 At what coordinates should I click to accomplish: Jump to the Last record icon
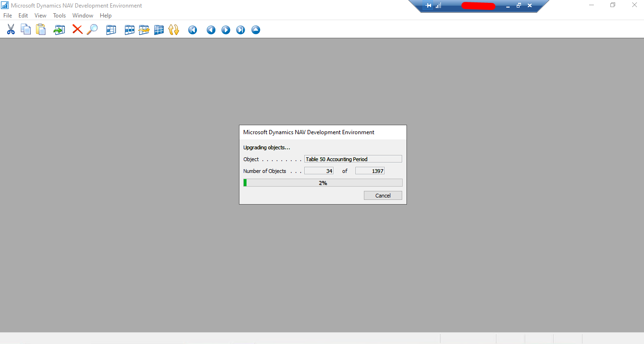point(240,30)
